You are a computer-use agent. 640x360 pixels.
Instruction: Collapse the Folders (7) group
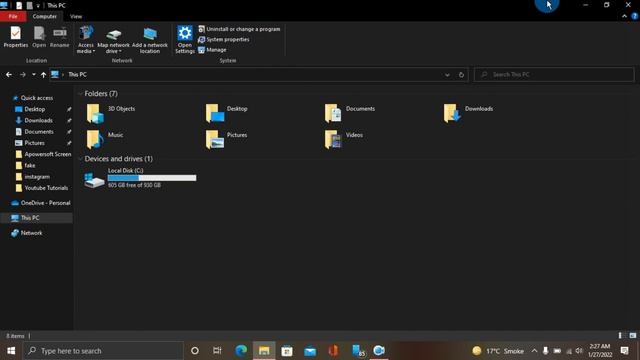pyautogui.click(x=80, y=94)
